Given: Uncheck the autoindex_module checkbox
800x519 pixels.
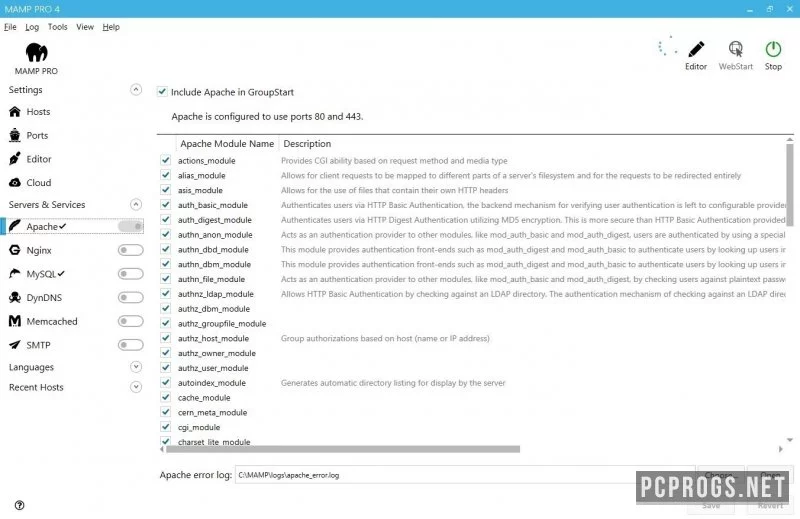Looking at the screenshot, I should (165, 382).
